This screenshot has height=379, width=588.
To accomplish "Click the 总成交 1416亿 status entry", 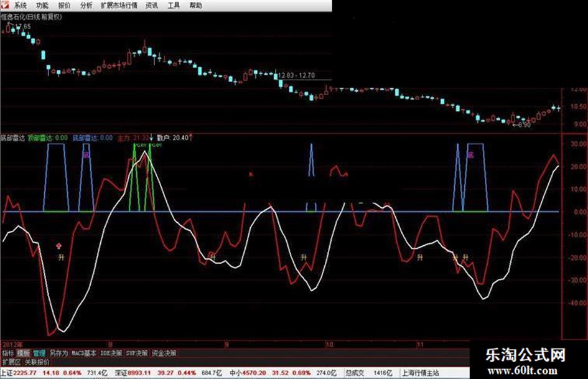I will coord(369,373).
